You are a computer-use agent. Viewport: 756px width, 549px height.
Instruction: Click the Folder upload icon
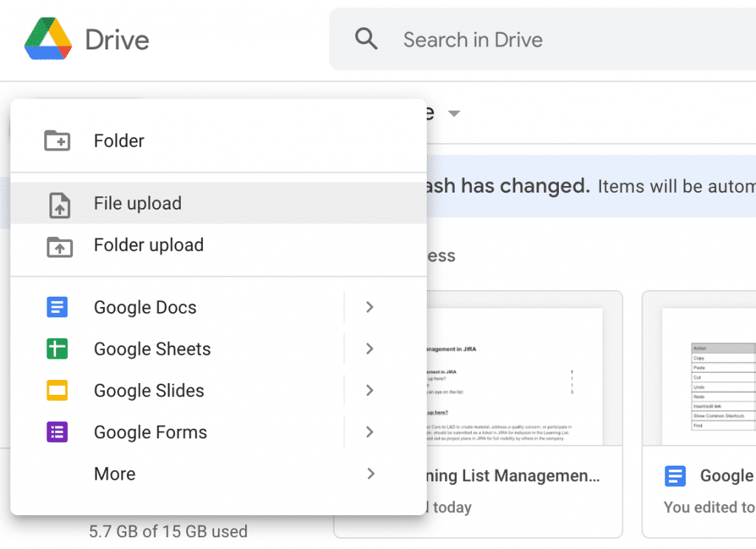point(59,245)
